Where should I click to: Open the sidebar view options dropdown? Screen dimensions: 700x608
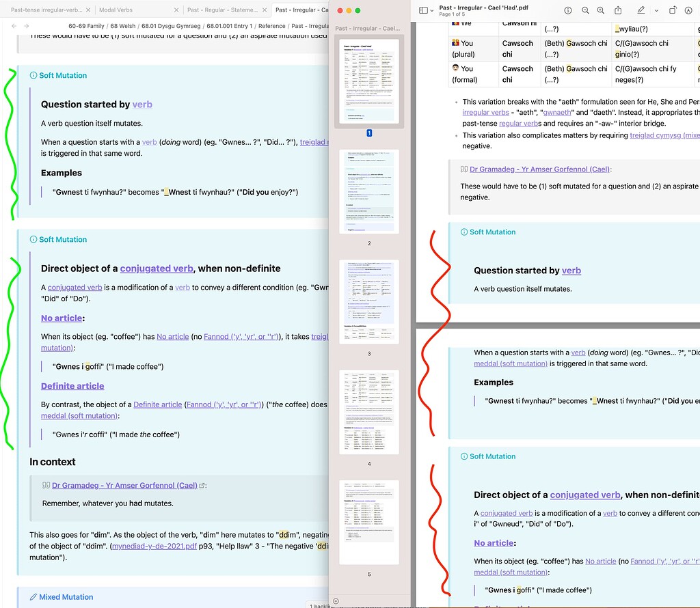tap(432, 11)
